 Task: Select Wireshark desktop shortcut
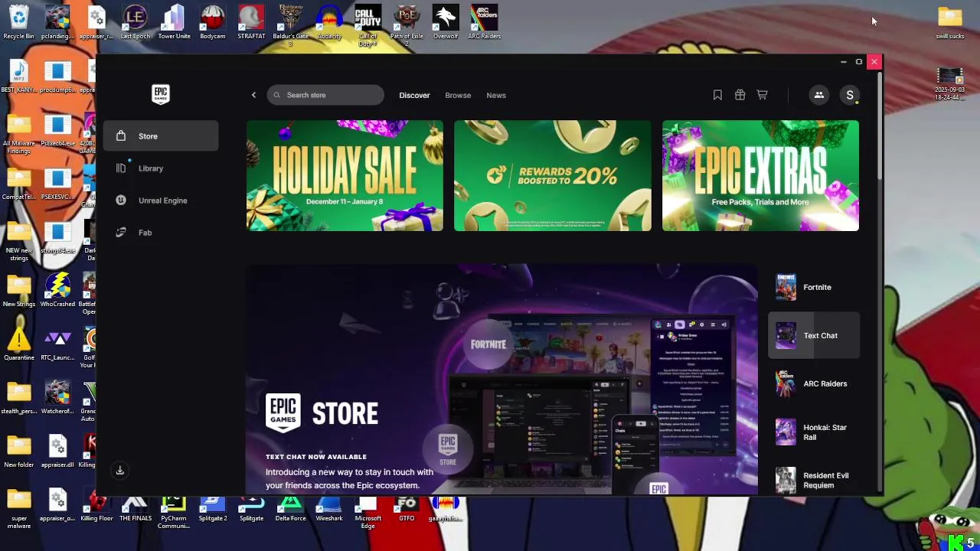[x=329, y=507]
